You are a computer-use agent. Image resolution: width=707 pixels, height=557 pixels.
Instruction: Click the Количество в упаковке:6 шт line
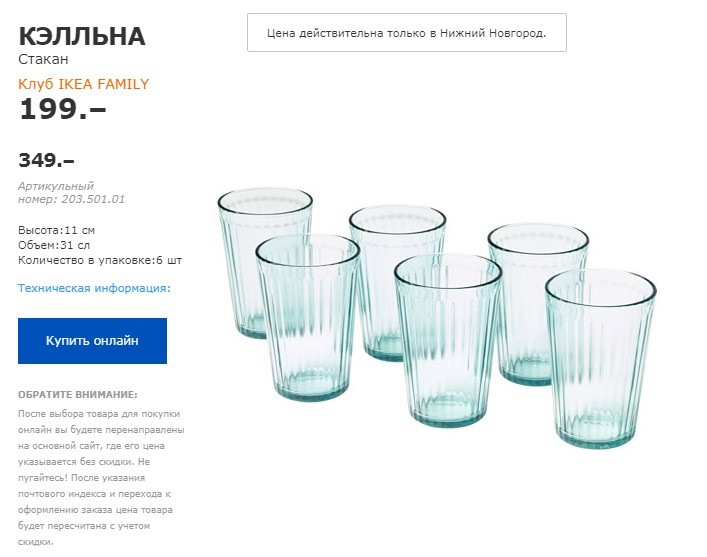(100, 260)
